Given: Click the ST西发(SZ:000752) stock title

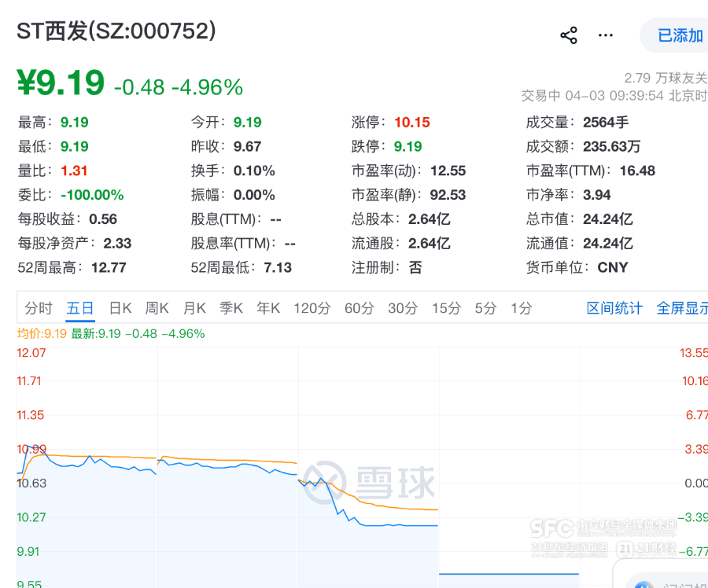Looking at the screenshot, I should tap(116, 31).
